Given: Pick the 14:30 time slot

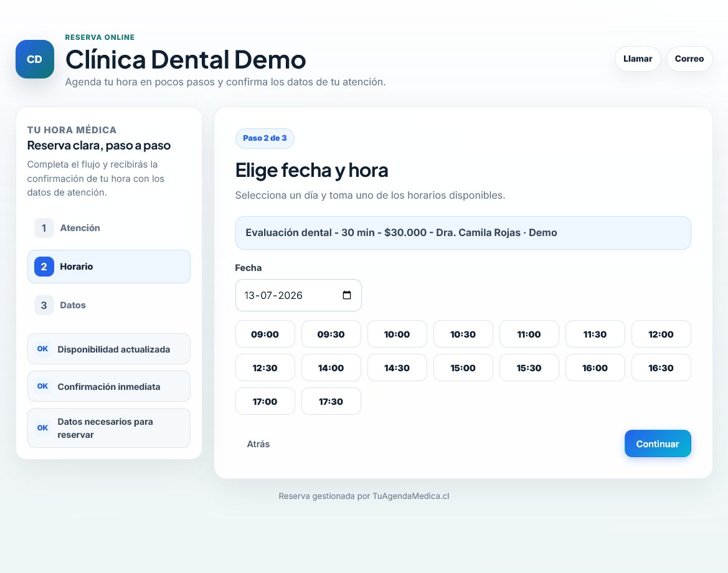Looking at the screenshot, I should coord(397,367).
